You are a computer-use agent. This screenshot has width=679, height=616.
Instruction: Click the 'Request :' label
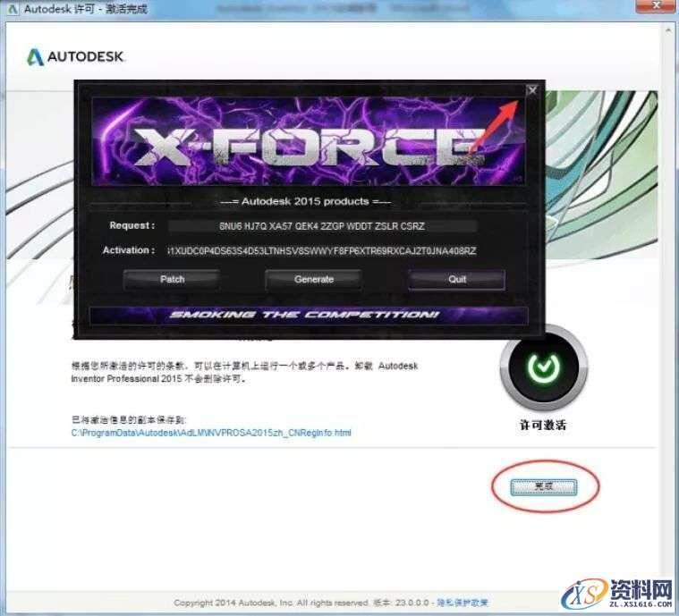point(132,225)
